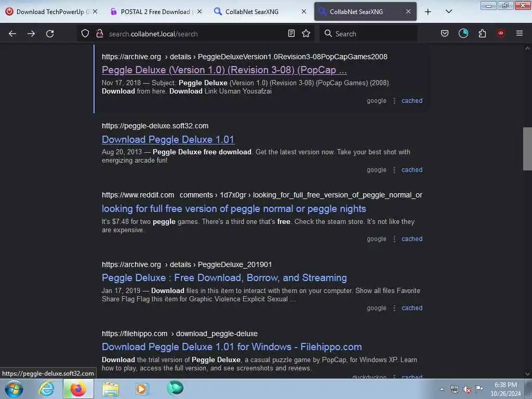
Task: List all tabs with the dropdown arrow
Action: point(448,11)
